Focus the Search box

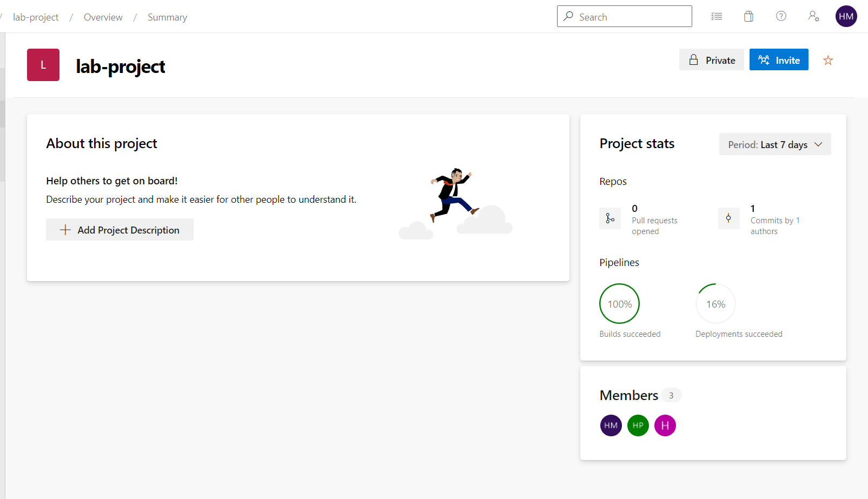tap(625, 16)
